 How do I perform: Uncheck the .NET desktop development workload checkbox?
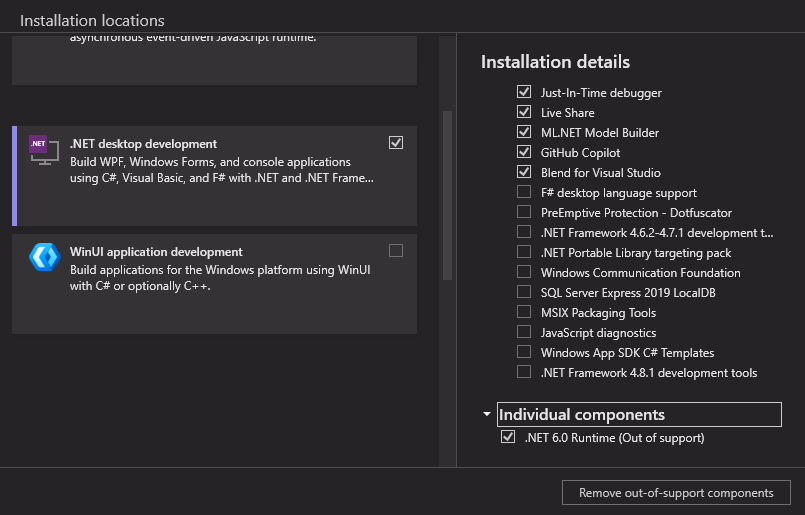click(396, 143)
